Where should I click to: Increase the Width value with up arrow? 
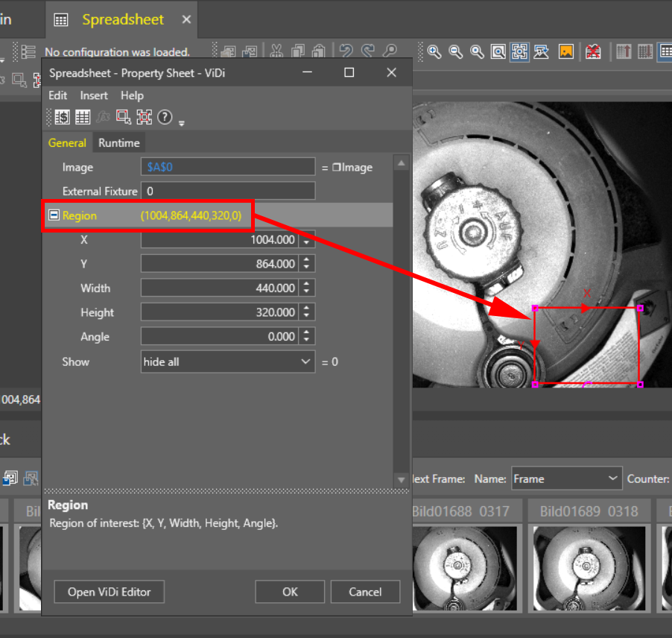[x=307, y=284]
